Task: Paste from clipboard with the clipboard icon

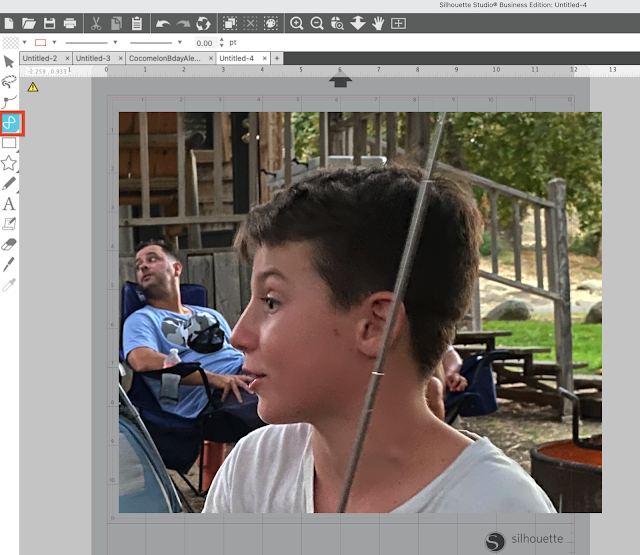Action: (x=137, y=23)
